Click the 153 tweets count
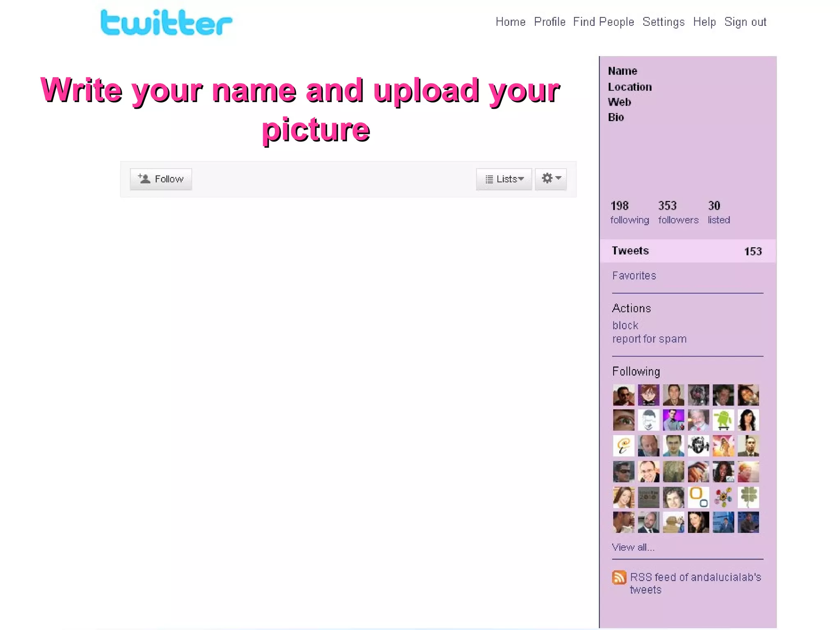This screenshot has width=840, height=630. (x=753, y=251)
